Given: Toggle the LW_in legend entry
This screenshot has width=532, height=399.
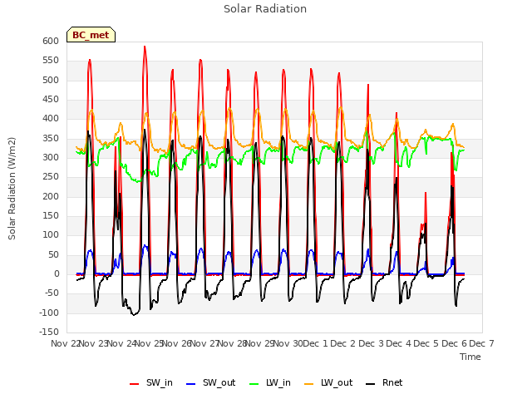Looking at the screenshot, I should tap(269, 382).
